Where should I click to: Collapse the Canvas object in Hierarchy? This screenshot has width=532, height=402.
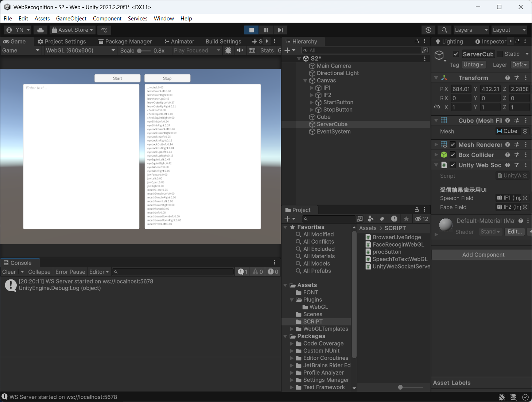tap(305, 81)
